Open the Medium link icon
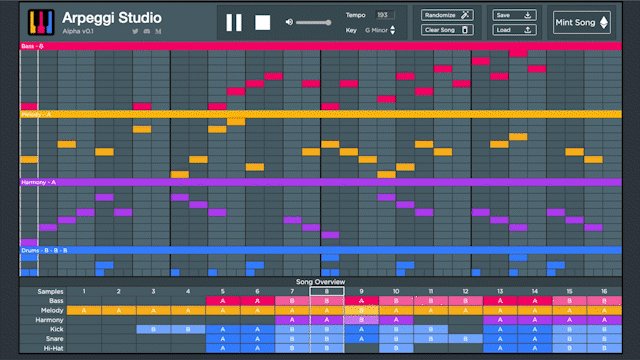The image size is (640, 360). (158, 31)
